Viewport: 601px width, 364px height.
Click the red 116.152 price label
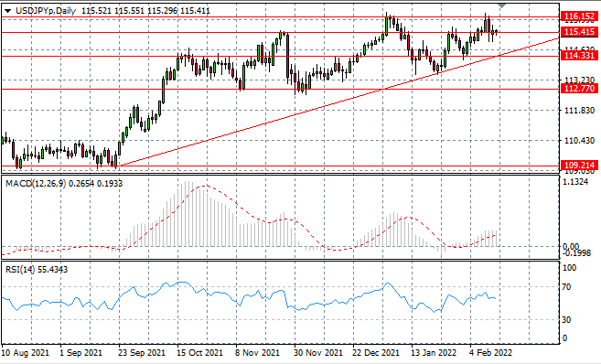[579, 16]
